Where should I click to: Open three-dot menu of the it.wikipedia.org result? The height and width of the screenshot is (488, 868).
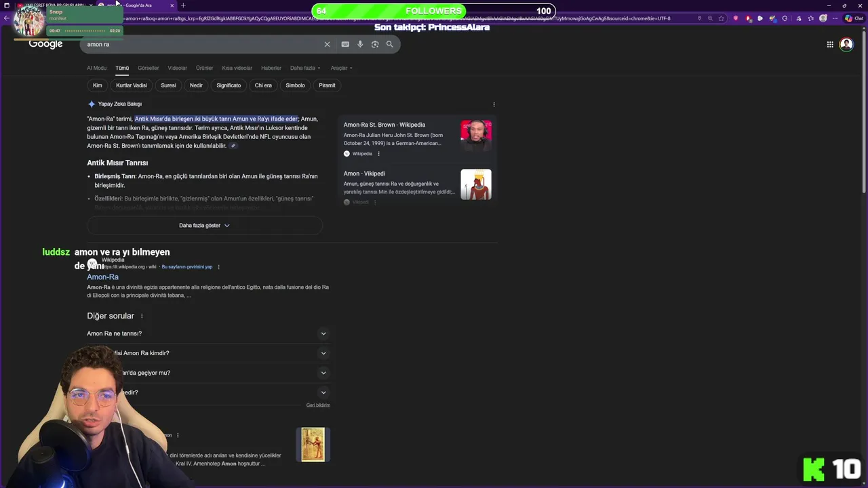tap(218, 267)
